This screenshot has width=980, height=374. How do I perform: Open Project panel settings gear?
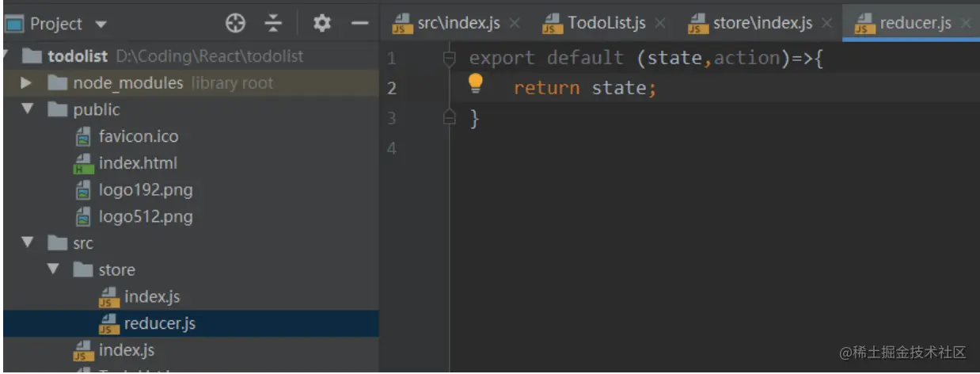coord(321,23)
